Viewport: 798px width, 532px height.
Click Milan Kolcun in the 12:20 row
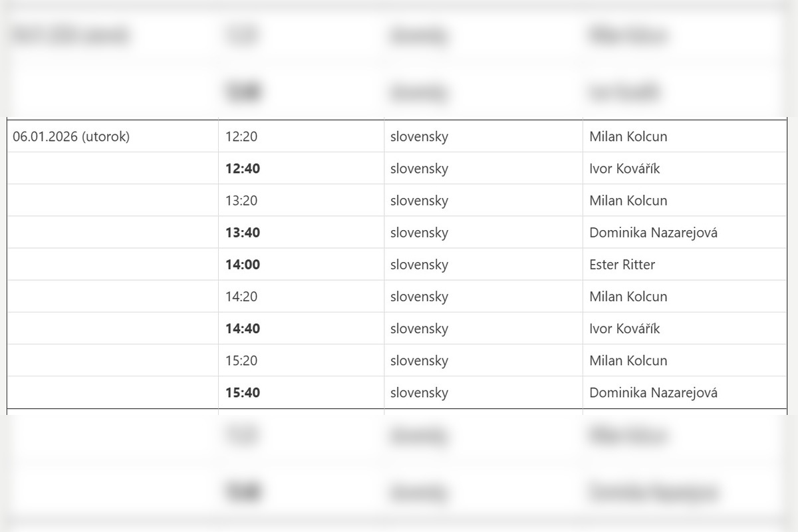(628, 137)
